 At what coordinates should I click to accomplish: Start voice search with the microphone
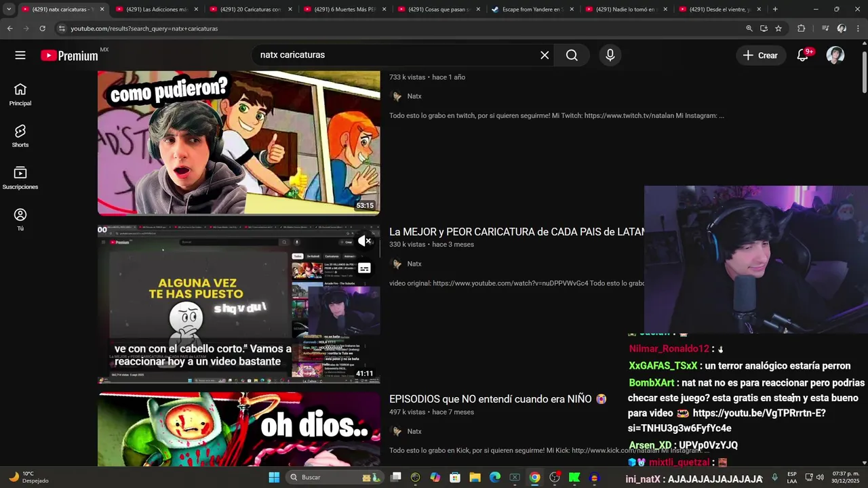point(610,56)
